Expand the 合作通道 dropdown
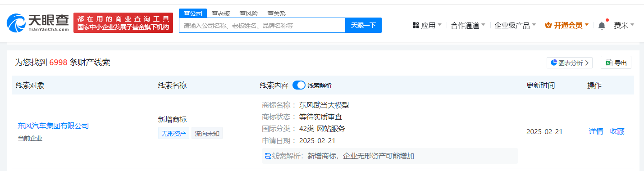This screenshot has width=644, height=171. 468,25
